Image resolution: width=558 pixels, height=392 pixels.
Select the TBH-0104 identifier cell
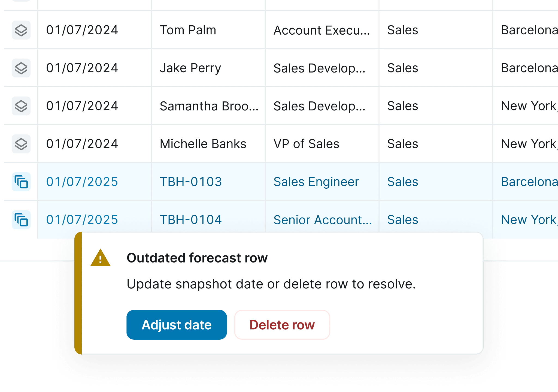(x=191, y=219)
